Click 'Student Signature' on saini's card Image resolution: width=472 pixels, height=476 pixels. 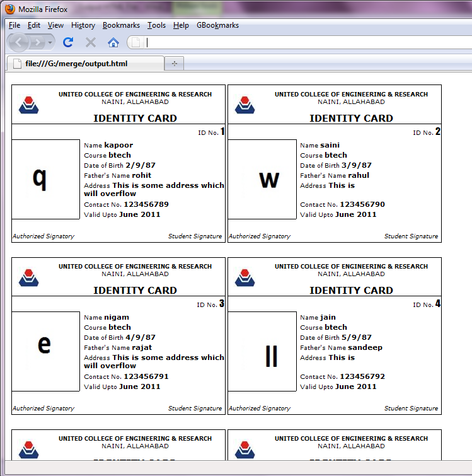click(411, 236)
